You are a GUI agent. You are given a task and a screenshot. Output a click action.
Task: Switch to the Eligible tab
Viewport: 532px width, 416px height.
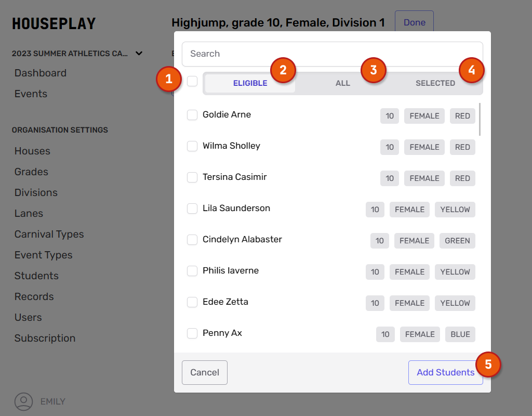point(250,83)
